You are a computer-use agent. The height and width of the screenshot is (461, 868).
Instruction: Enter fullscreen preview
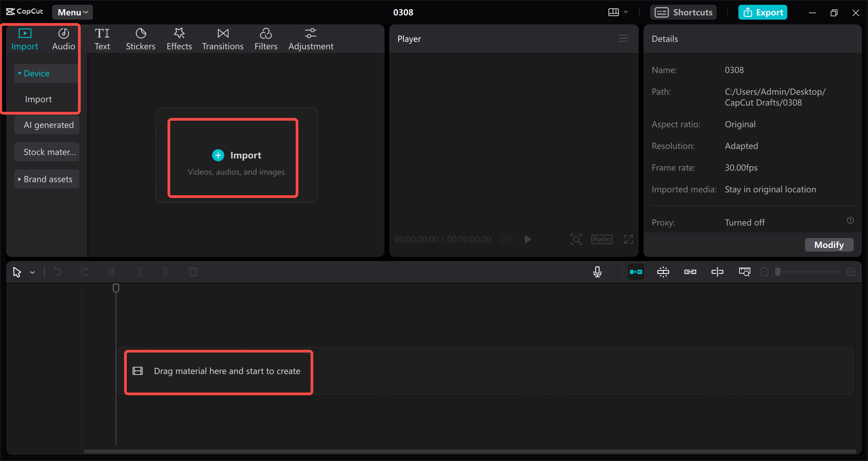click(x=629, y=239)
